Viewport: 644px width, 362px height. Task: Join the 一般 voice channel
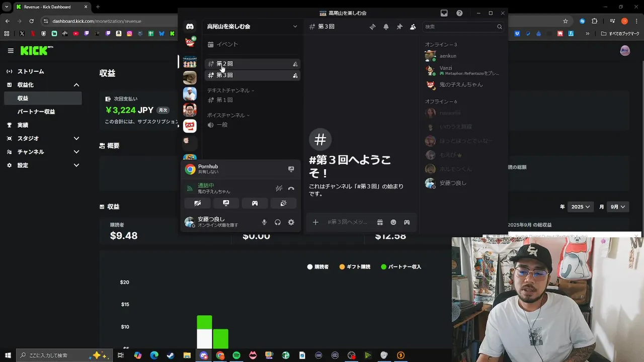[252, 125]
